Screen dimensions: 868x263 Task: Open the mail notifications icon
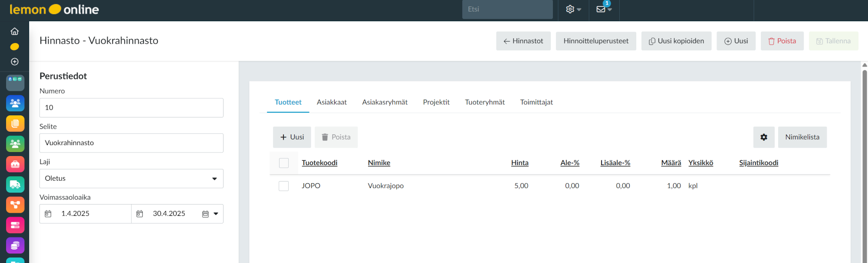[603, 9]
